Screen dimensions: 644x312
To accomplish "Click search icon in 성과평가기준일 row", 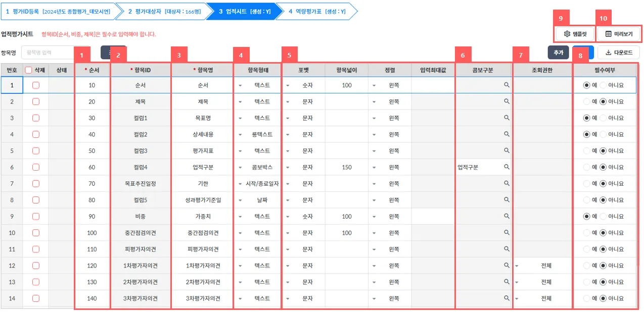I will 506,200.
